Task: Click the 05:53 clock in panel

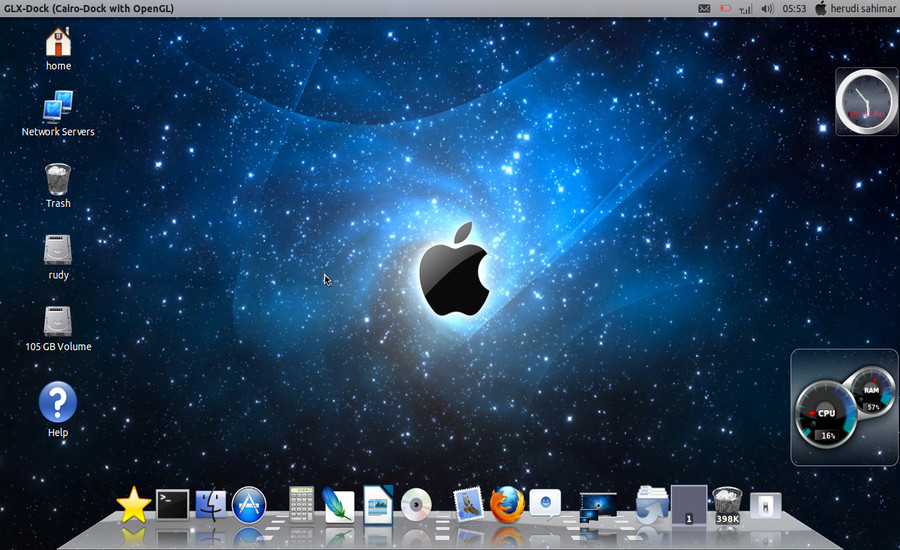Action: coord(794,9)
